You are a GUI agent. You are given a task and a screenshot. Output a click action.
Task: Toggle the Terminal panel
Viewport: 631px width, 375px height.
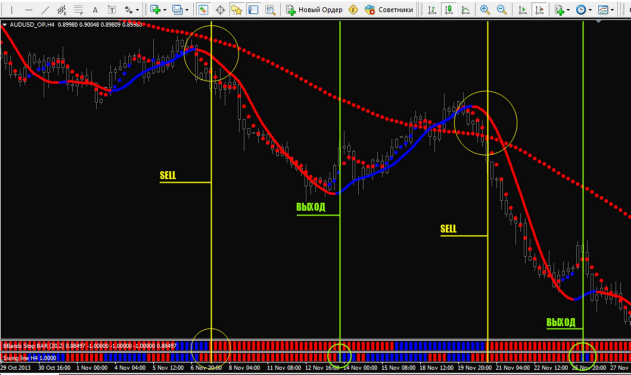pos(254,10)
